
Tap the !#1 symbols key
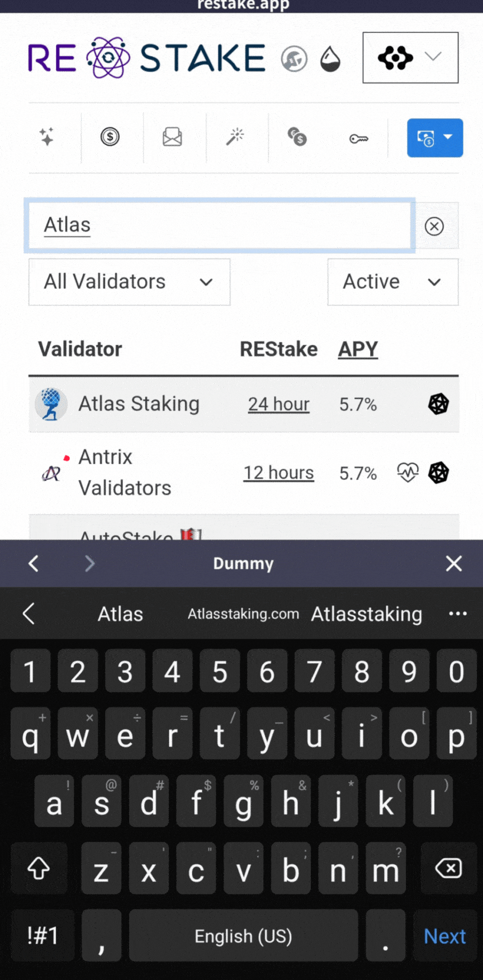pos(42,935)
